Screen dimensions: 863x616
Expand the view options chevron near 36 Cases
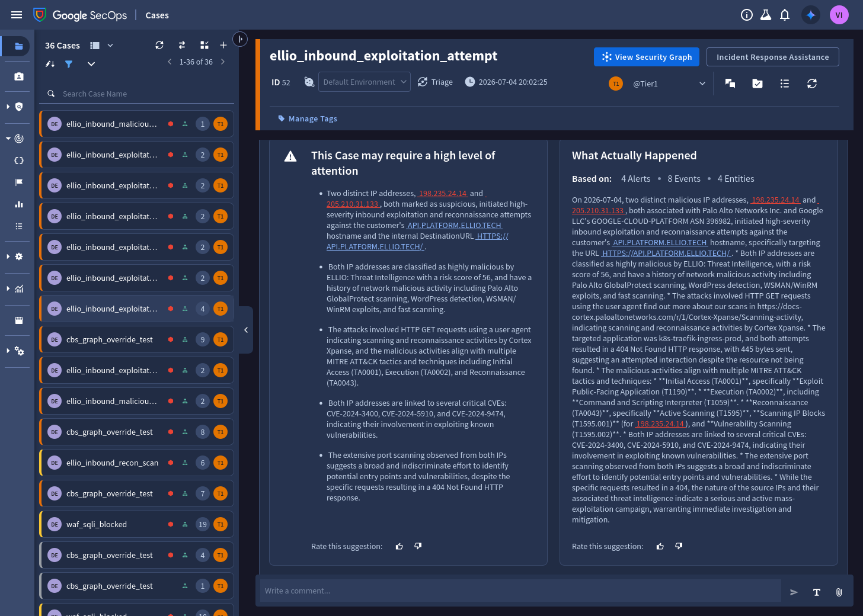[x=110, y=45]
